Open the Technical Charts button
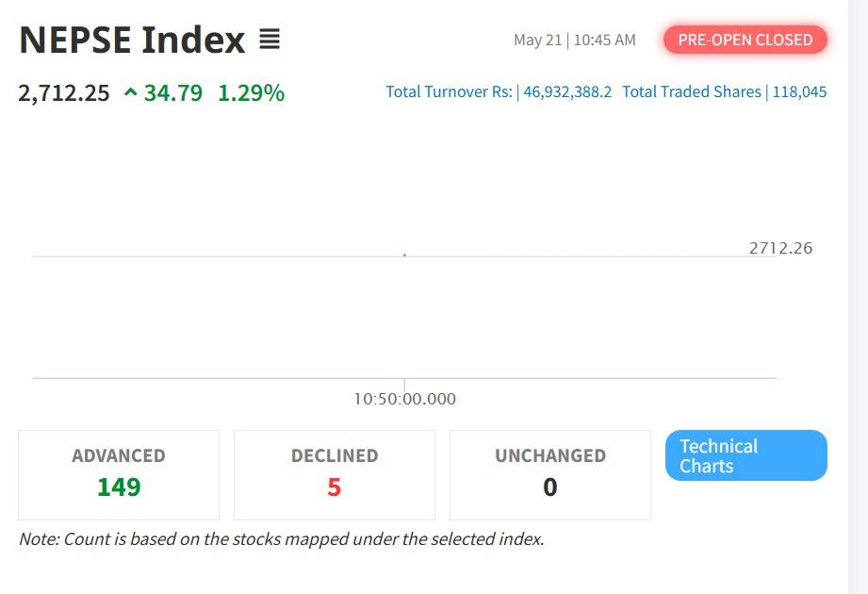 pyautogui.click(x=745, y=456)
